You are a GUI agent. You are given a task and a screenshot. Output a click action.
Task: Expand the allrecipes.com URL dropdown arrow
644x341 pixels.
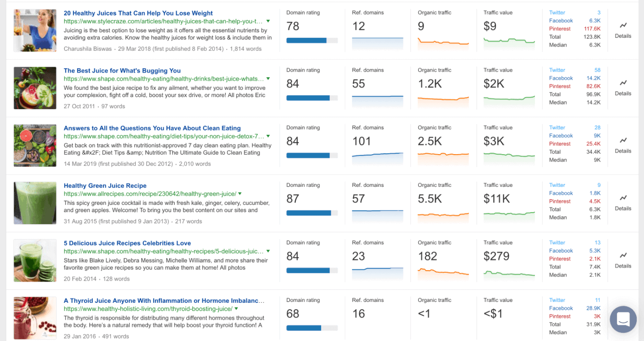pos(240,193)
